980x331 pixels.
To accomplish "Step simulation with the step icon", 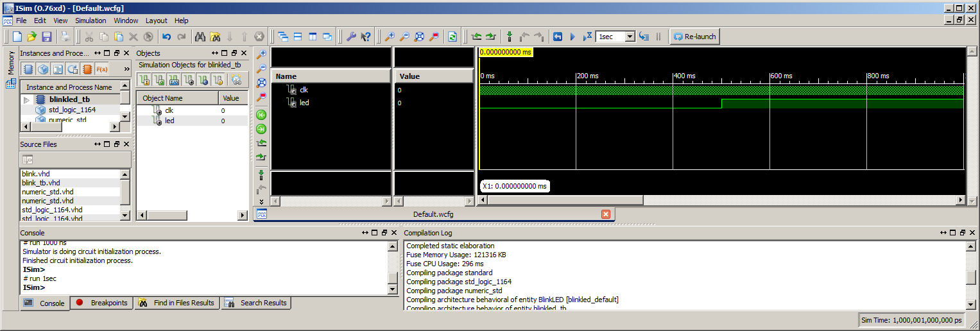I will point(644,37).
